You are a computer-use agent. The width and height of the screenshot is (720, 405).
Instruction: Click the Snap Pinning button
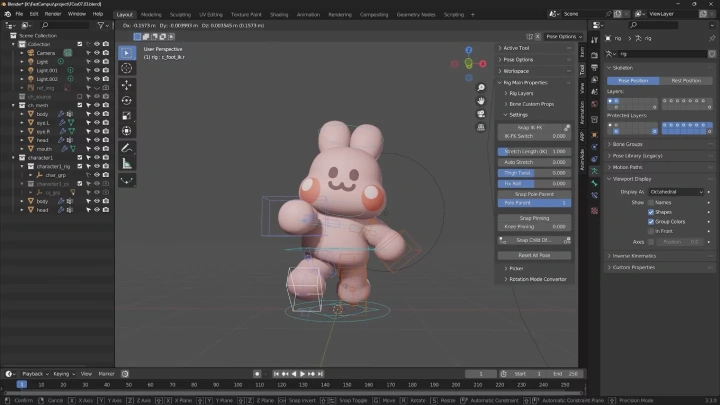[534, 218]
